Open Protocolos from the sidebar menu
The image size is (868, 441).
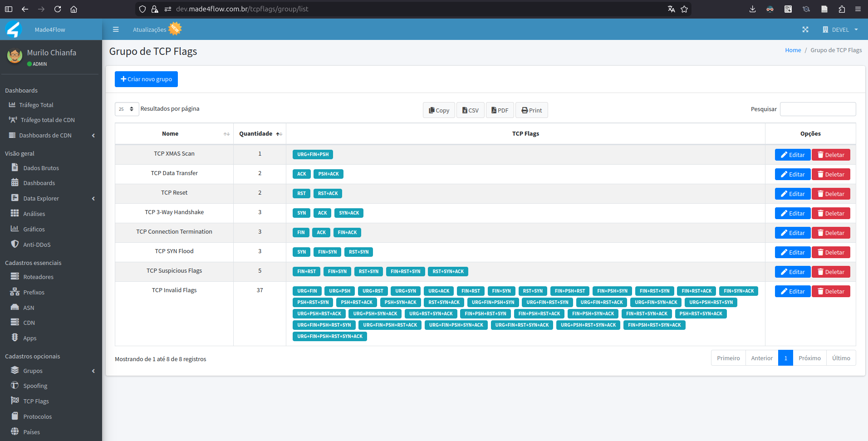coord(15,416)
